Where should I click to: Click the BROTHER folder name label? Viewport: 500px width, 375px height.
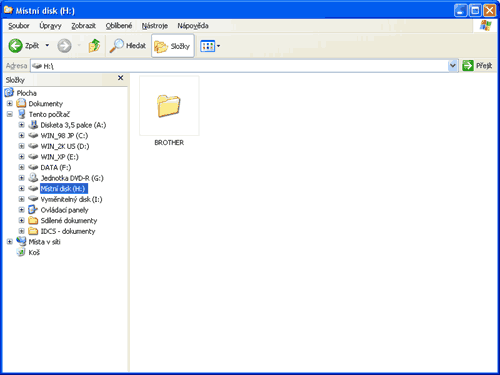169,142
